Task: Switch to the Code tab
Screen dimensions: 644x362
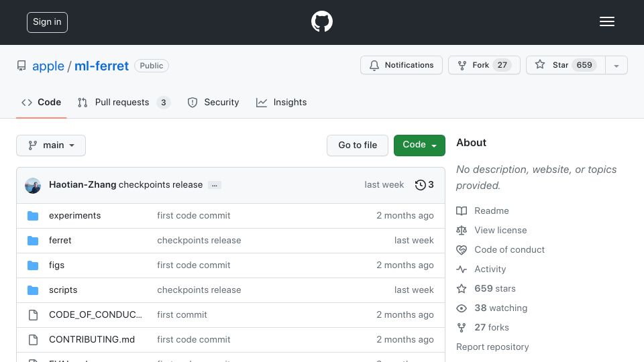Action: 41,102
